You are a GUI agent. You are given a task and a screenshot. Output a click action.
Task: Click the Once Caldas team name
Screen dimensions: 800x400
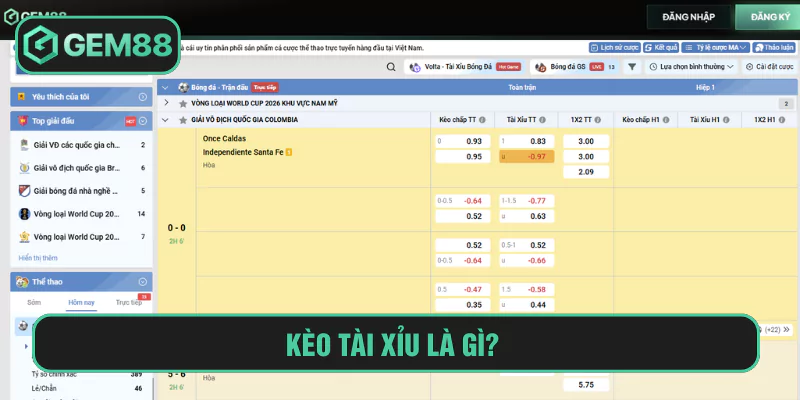[224, 139]
